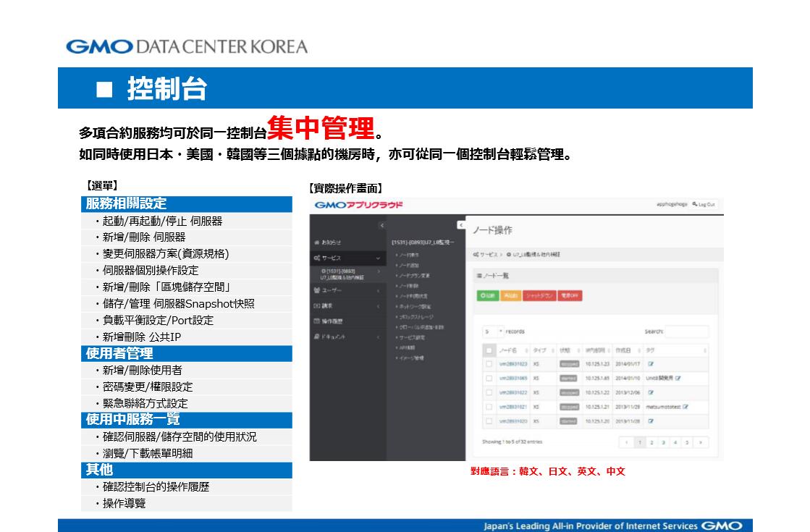Click the gear icon in the breadcrumb
The height and width of the screenshot is (532, 810).
pyautogui.click(x=508, y=255)
